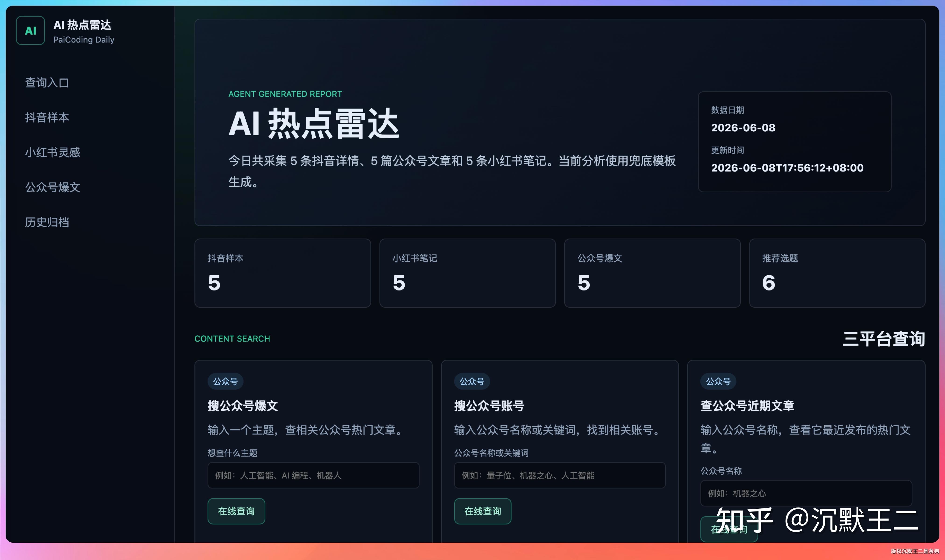This screenshot has width=945, height=560.
Task: Click the 抖音样本 stat card
Action: 282,273
